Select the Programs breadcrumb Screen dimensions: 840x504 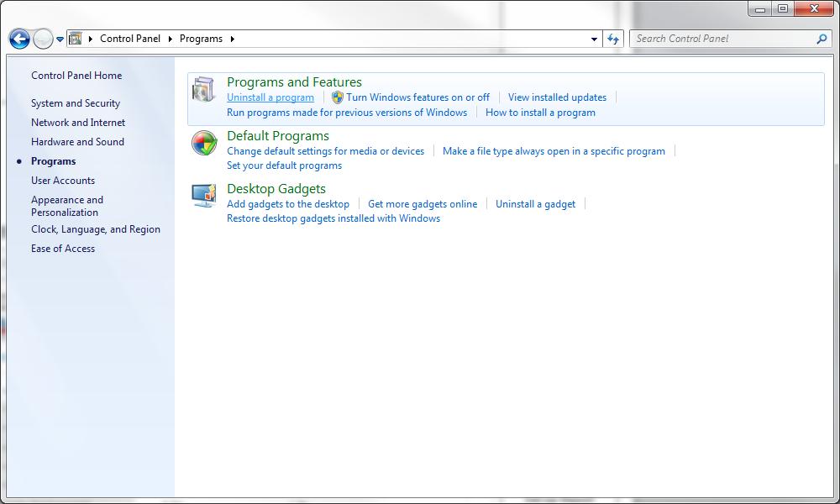pos(201,39)
